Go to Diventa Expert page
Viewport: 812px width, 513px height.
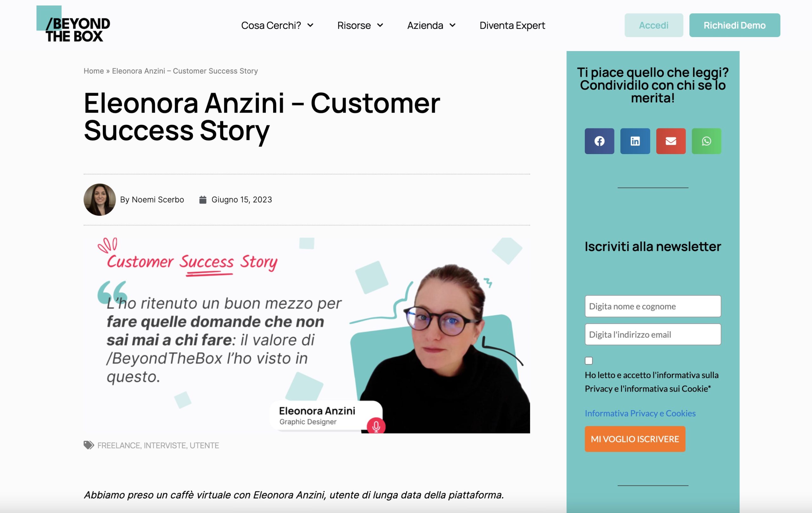coord(512,25)
